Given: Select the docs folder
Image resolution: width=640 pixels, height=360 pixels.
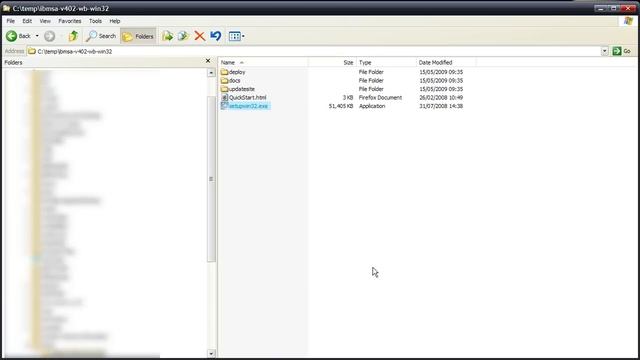Looking at the screenshot, I should (x=231, y=81).
